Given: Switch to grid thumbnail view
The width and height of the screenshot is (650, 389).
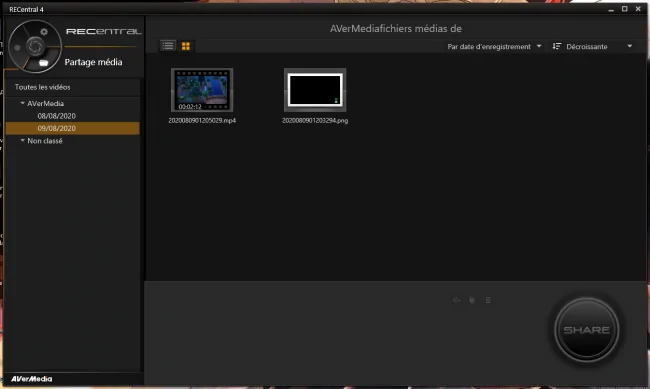Looking at the screenshot, I should coord(186,46).
